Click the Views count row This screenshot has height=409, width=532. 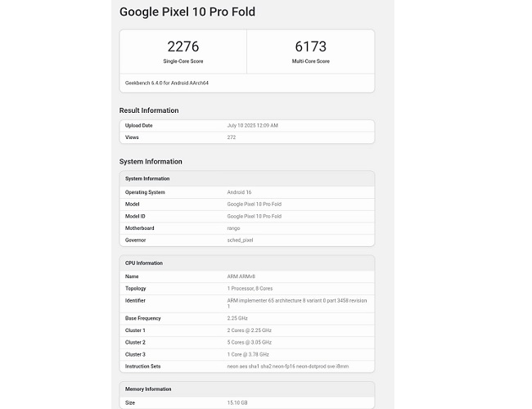pyautogui.click(x=247, y=137)
